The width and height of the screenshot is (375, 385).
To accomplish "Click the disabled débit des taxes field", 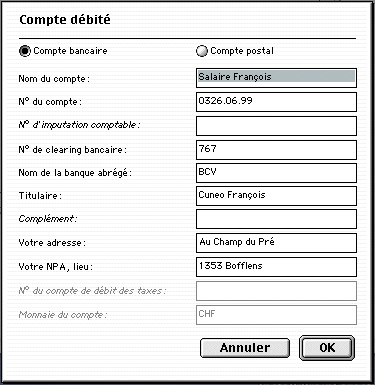I will pos(276,291).
